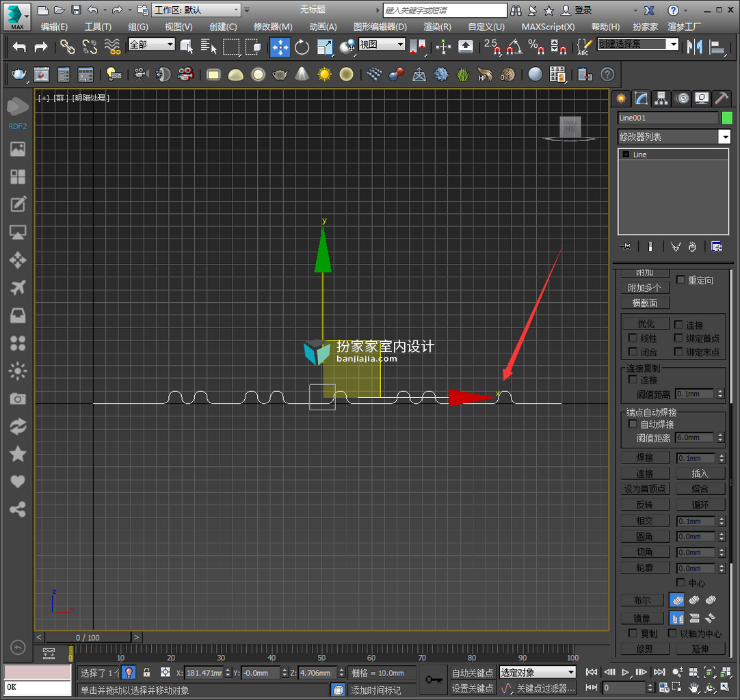The height and width of the screenshot is (700, 740).
Task: Activate the Select and Rotate tool
Action: point(302,46)
